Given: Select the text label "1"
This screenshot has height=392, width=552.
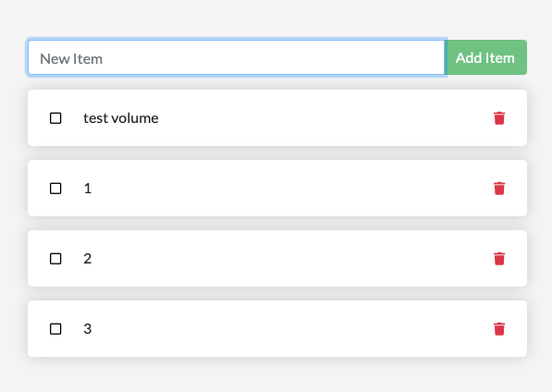Looking at the screenshot, I should tap(88, 189).
